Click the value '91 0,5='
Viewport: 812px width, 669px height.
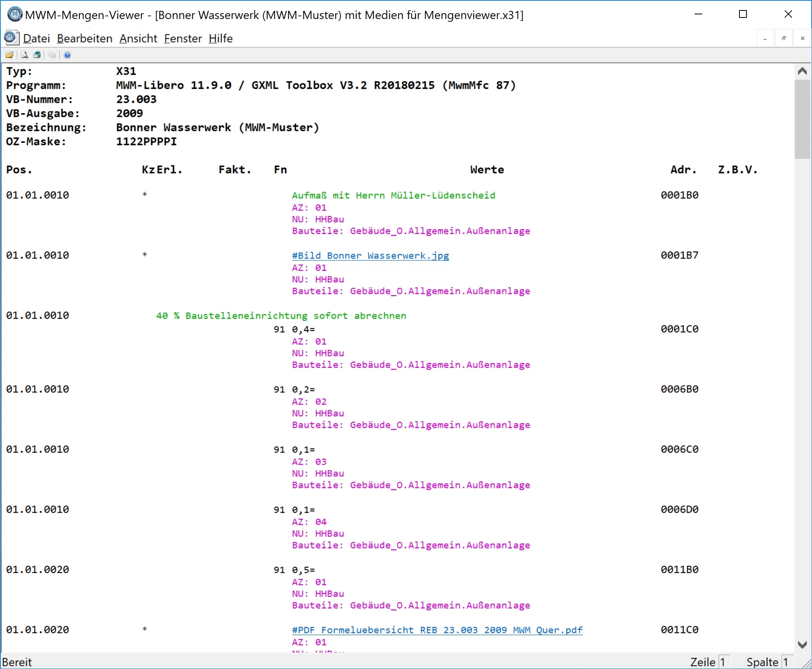click(294, 570)
